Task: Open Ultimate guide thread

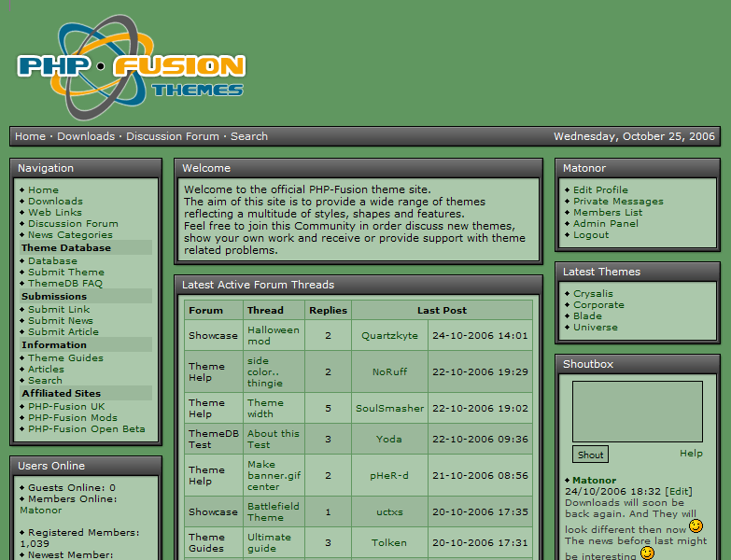Action: (x=269, y=542)
